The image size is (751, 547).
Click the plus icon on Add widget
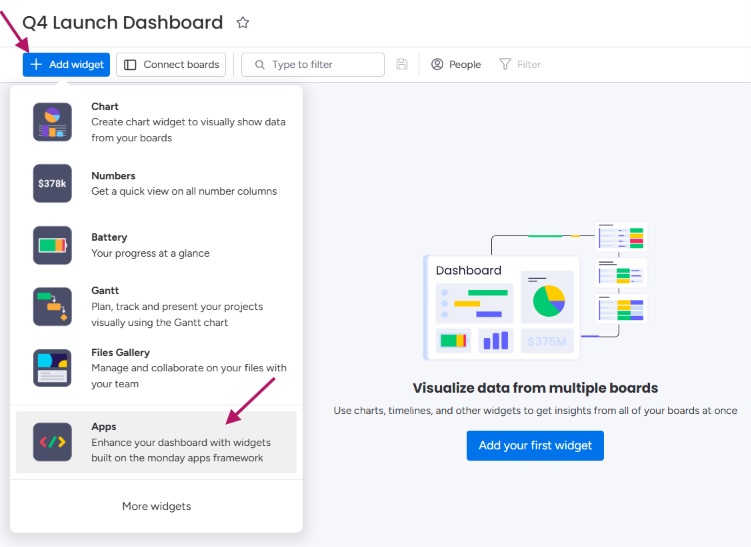[36, 64]
